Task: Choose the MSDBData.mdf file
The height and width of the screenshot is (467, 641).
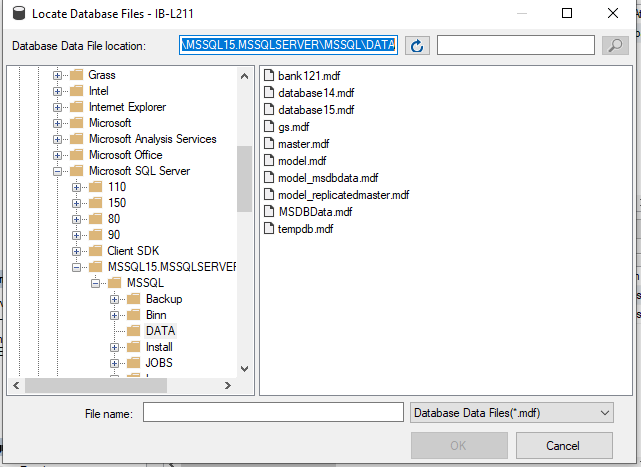Action: tap(314, 212)
